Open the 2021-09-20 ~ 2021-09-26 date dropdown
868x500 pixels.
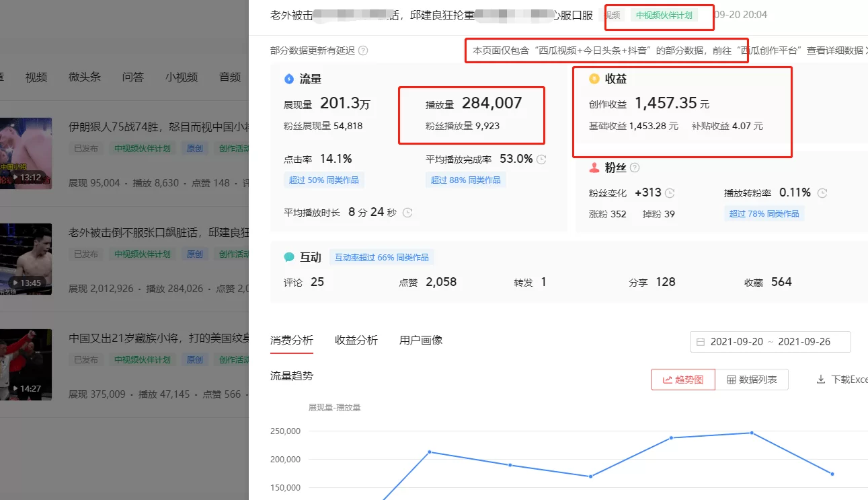coord(770,342)
